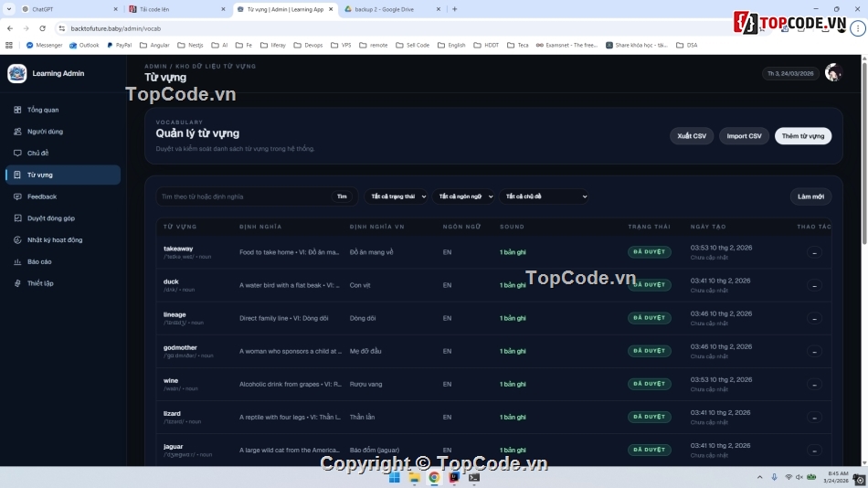The width and height of the screenshot is (868, 488).
Task: Switch to the ChatGPT tab
Action: 69,9
